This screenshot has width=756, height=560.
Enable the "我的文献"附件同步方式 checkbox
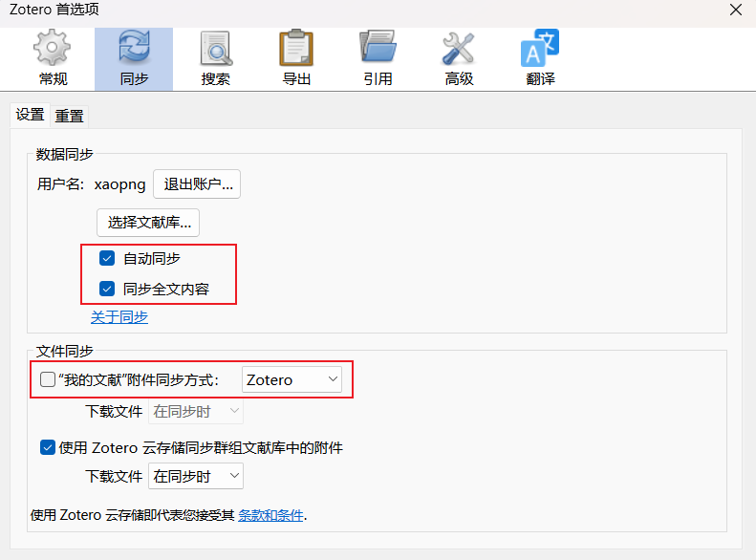48,379
